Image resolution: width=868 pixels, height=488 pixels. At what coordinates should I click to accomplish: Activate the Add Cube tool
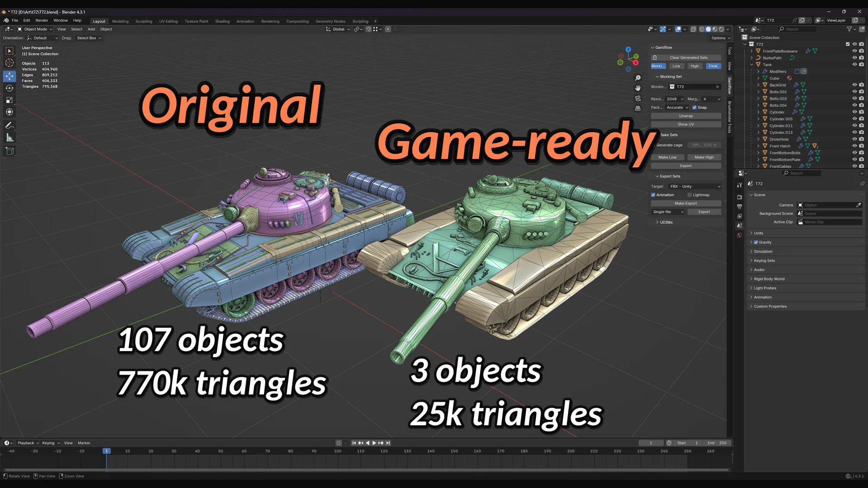click(x=9, y=150)
